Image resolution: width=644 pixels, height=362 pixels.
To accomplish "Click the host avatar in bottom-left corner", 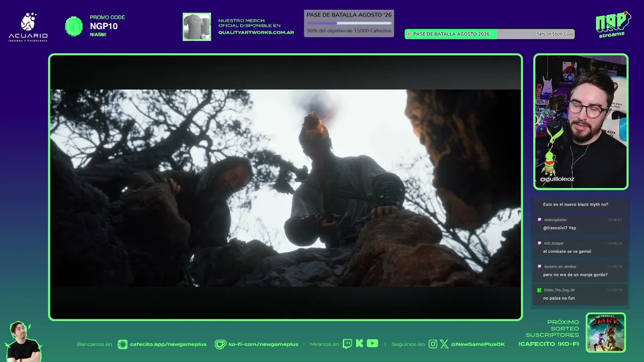I will click(x=23, y=341).
